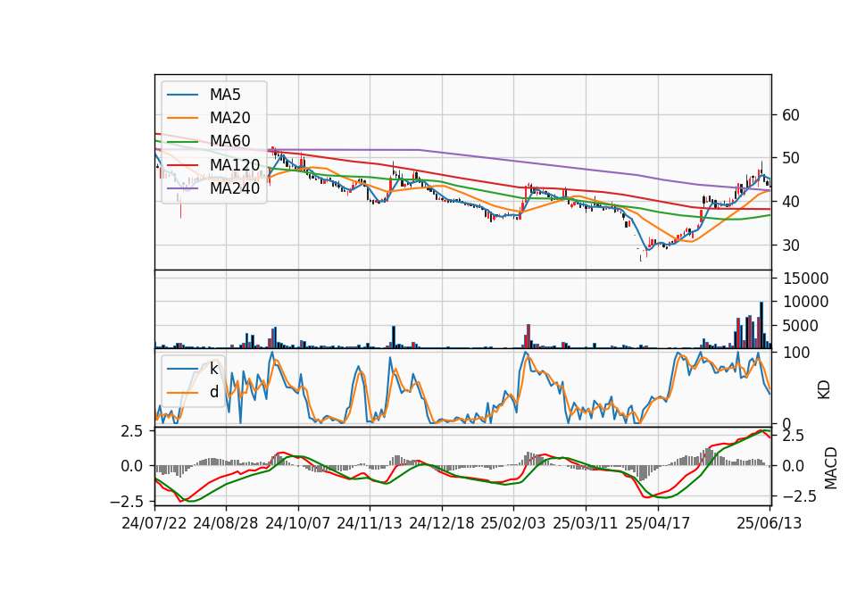Screen dimensions: 857x616
Task: Select the 25/03/11 date axis label
Action: tap(586, 523)
